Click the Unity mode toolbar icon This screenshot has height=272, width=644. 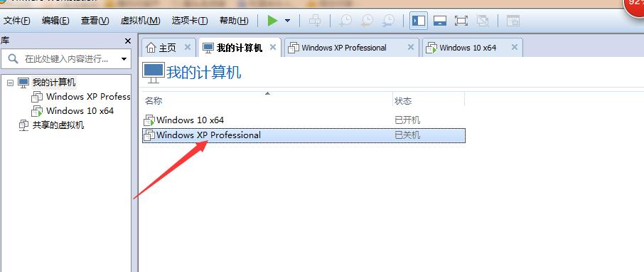coord(483,21)
